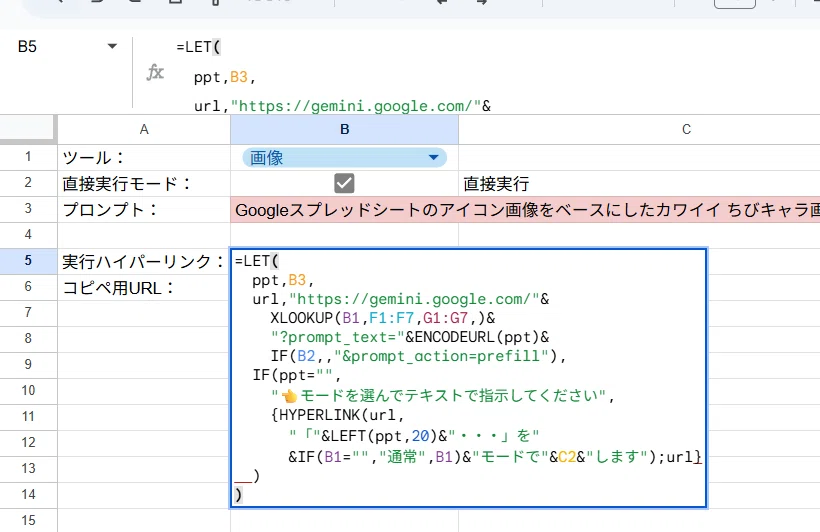
Task: Click the G1:G7 range reference
Action: [x=445, y=318]
